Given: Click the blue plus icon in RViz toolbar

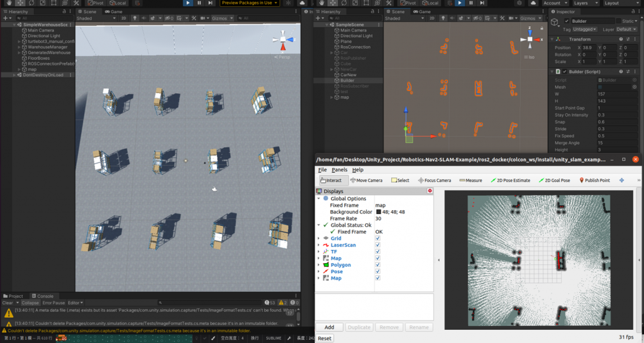Looking at the screenshot, I should coord(622,180).
